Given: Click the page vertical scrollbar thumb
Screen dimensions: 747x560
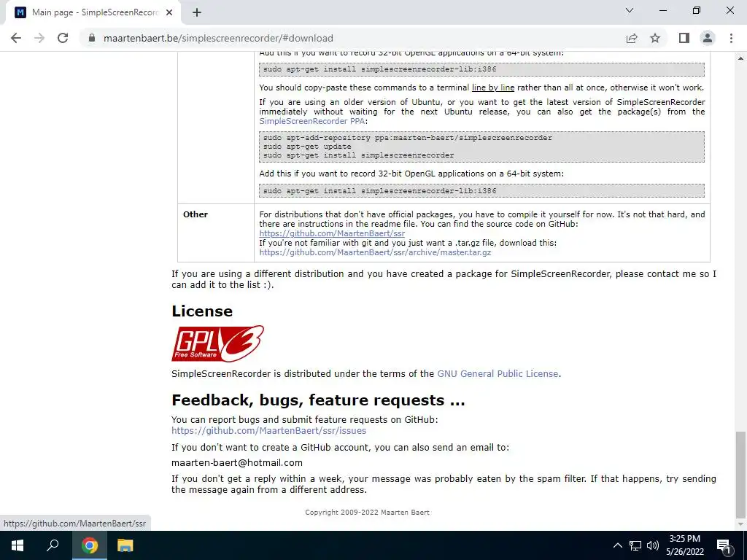Looking at the screenshot, I should pyautogui.click(x=740, y=474).
